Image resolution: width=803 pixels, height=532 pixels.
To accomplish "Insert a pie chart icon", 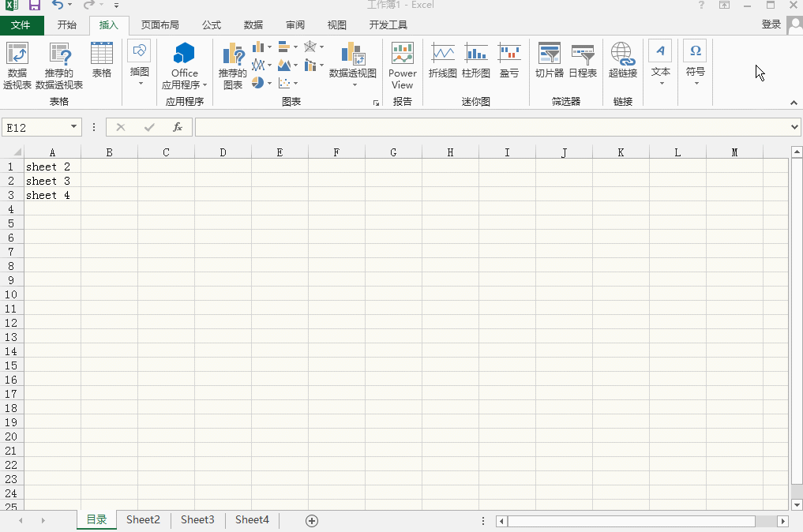I will pyautogui.click(x=258, y=83).
